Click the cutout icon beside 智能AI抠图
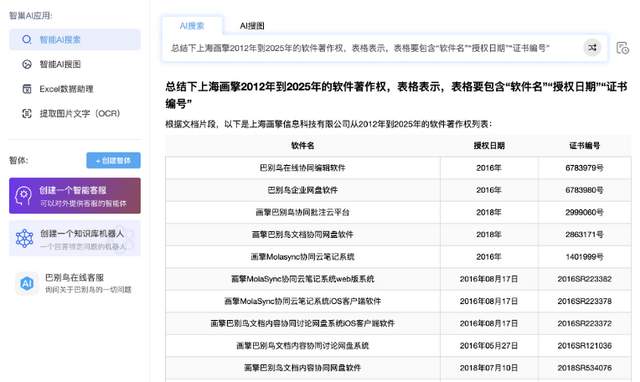 [x=27, y=64]
